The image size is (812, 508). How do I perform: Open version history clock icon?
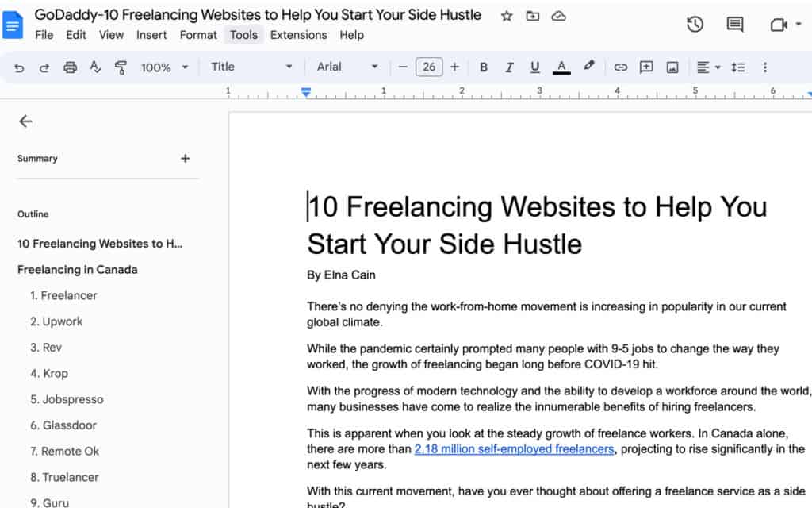pyautogui.click(x=695, y=25)
